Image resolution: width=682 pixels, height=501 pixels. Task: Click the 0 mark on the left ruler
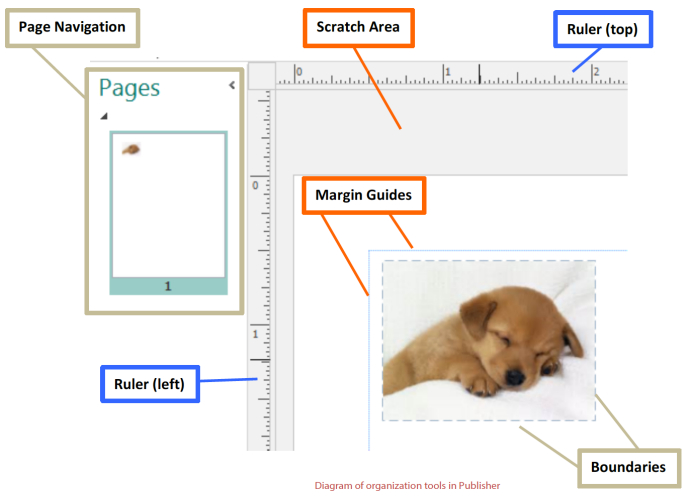(x=255, y=185)
